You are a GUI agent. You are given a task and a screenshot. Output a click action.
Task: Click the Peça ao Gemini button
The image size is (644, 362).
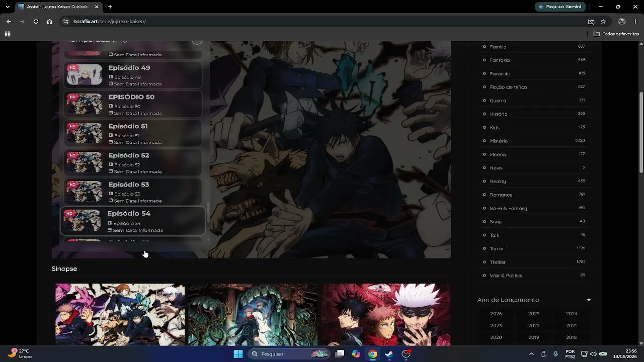click(560, 7)
